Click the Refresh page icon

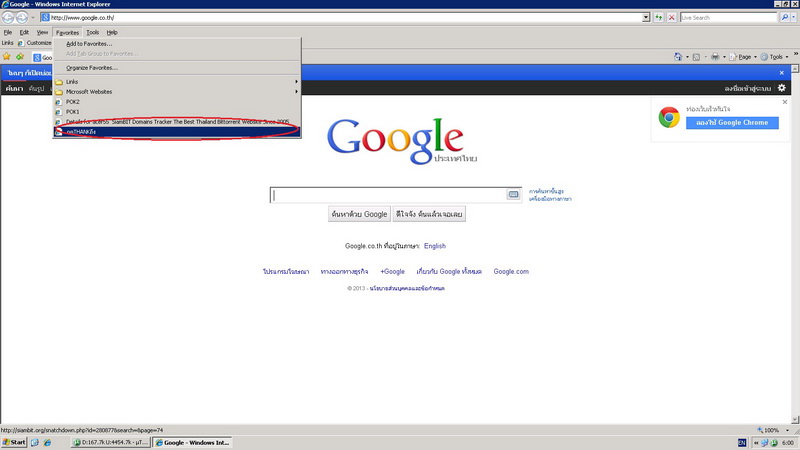tap(659, 17)
